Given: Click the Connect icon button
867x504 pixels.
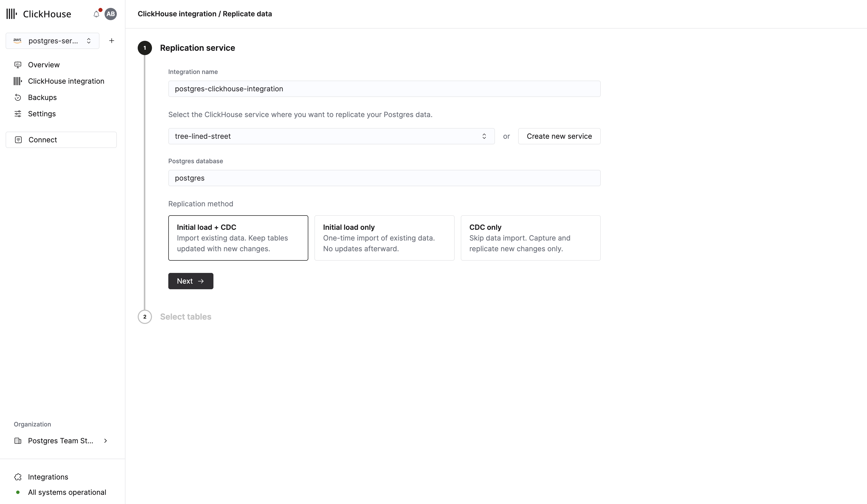Looking at the screenshot, I should [x=18, y=139].
